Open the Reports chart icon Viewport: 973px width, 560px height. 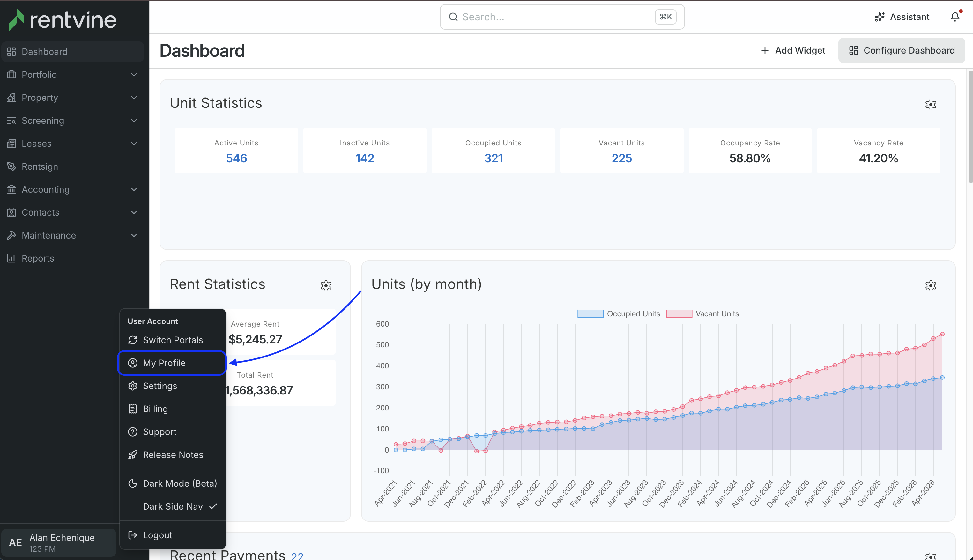tap(11, 258)
